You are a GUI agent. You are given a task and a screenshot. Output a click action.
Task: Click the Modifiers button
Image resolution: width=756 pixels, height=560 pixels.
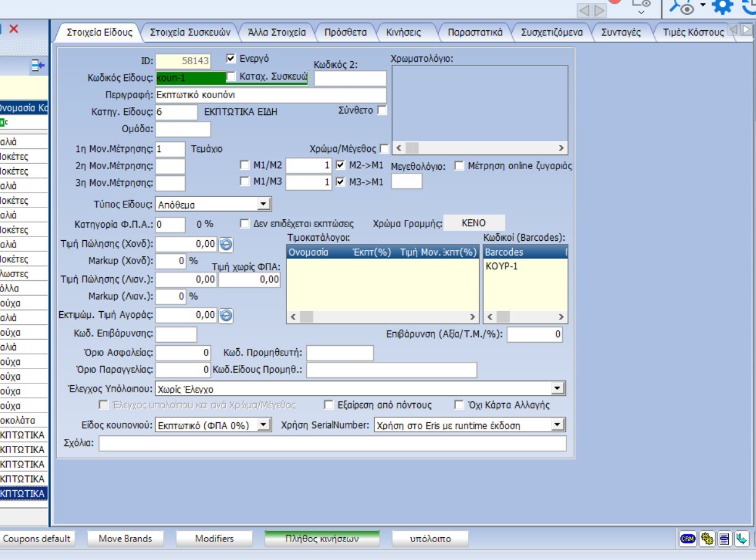(214, 538)
